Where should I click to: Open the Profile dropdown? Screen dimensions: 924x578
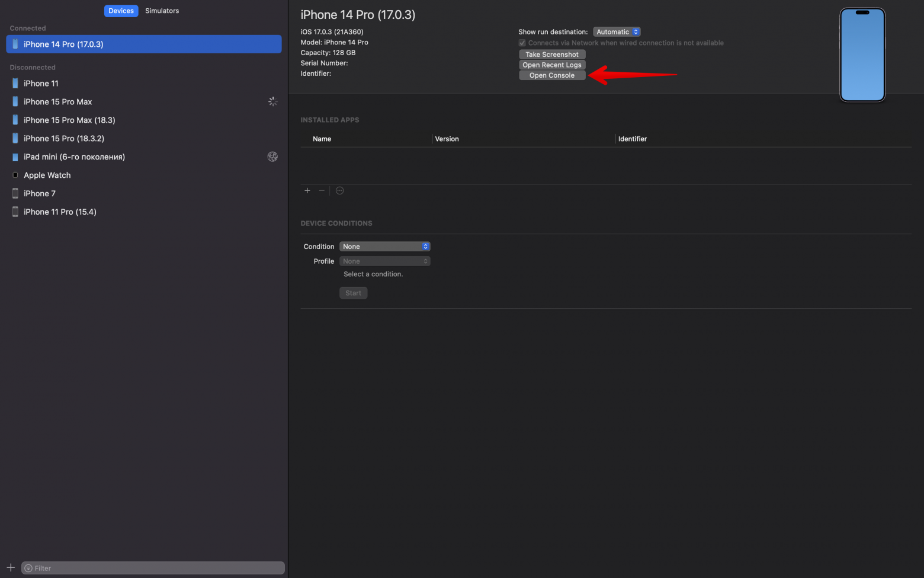coord(384,261)
